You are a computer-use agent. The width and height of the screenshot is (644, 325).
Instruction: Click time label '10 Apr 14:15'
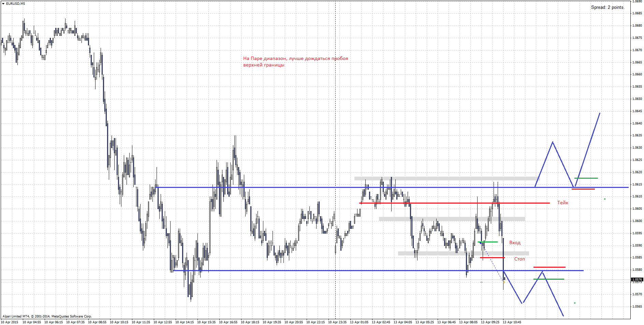(x=185, y=322)
